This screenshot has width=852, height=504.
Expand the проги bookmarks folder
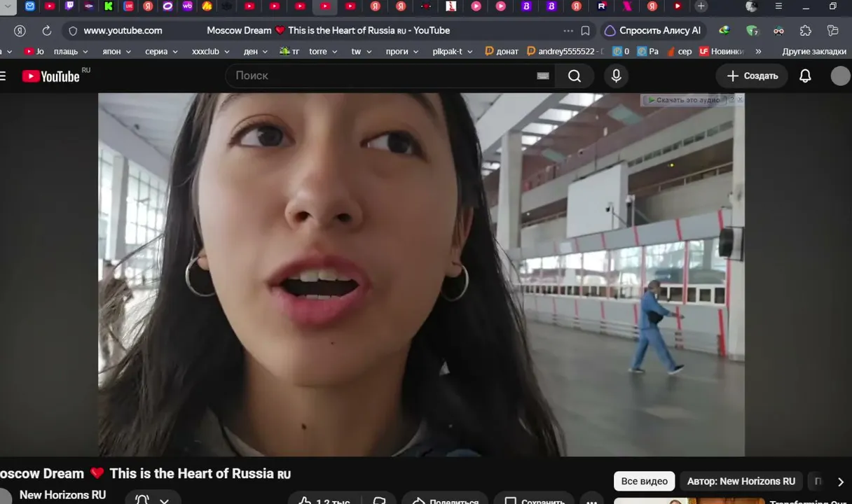402,52
